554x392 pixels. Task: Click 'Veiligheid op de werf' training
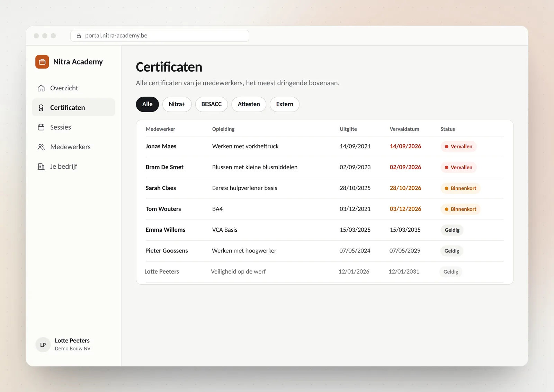coord(238,271)
